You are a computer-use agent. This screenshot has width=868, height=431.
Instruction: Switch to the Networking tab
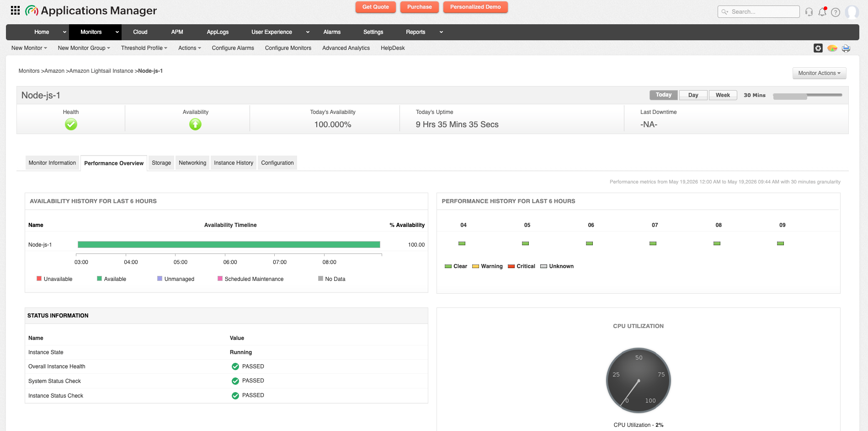[x=192, y=163]
